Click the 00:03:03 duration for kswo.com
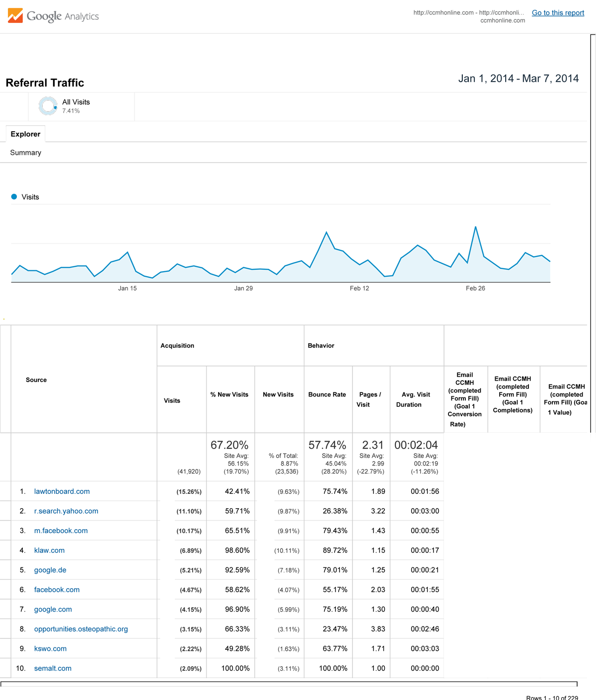 tap(425, 648)
